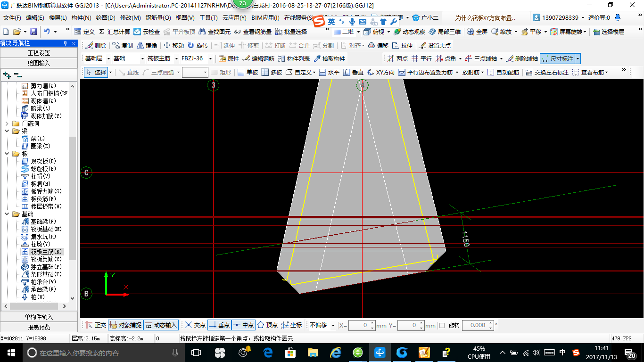Open the 钢筋量(Q) menu

[158, 18]
